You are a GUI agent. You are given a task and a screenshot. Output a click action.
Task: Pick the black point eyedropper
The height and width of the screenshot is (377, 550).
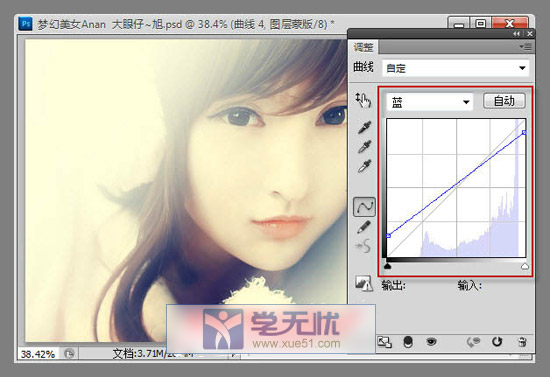coord(364,127)
